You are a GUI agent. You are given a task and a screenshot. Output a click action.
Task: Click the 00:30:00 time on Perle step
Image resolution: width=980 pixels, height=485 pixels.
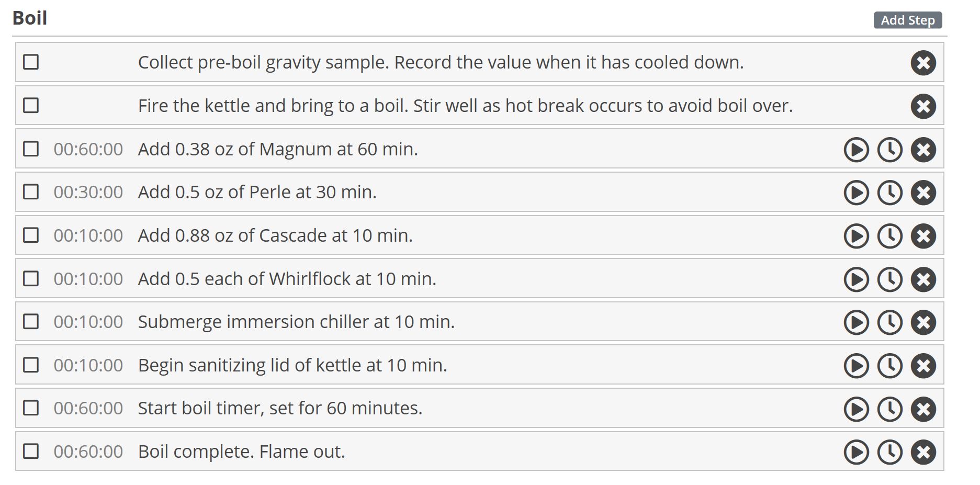88,192
